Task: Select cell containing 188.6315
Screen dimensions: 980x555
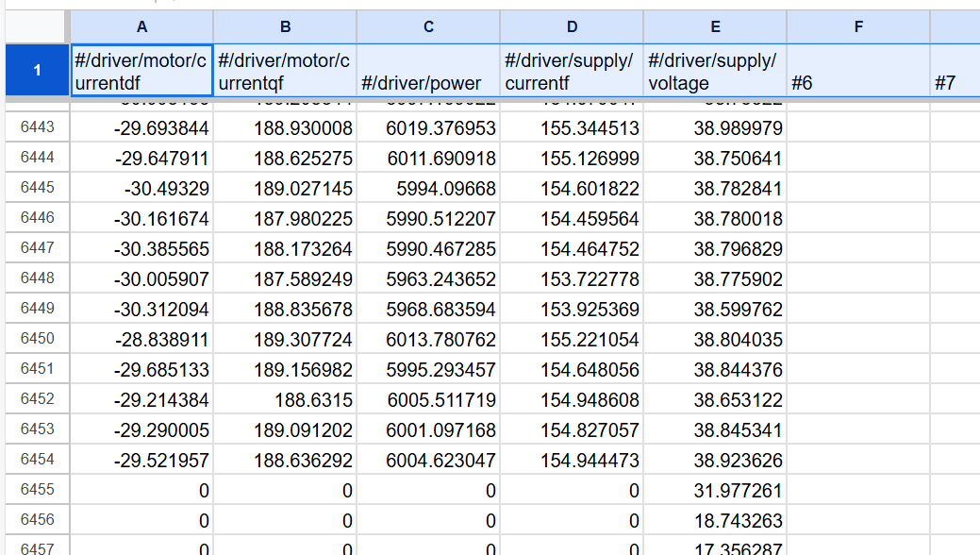Action: pyautogui.click(x=285, y=399)
